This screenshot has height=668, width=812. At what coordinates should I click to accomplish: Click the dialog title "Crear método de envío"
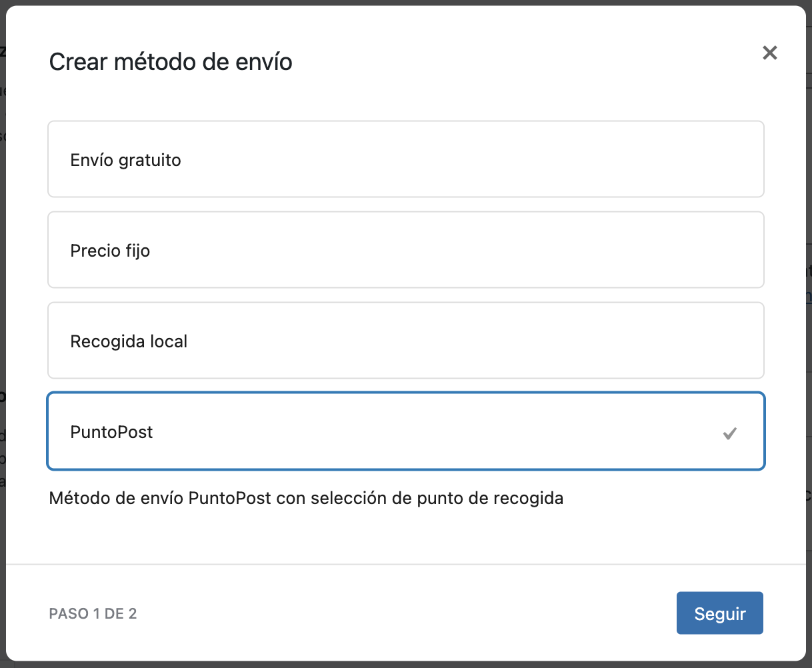coord(170,61)
